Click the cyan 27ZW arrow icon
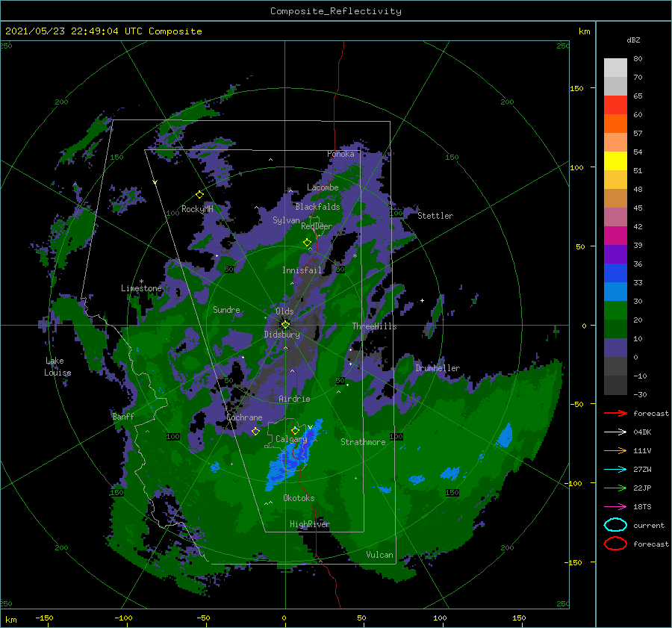Image resolution: width=672 pixels, height=628 pixels. point(615,469)
